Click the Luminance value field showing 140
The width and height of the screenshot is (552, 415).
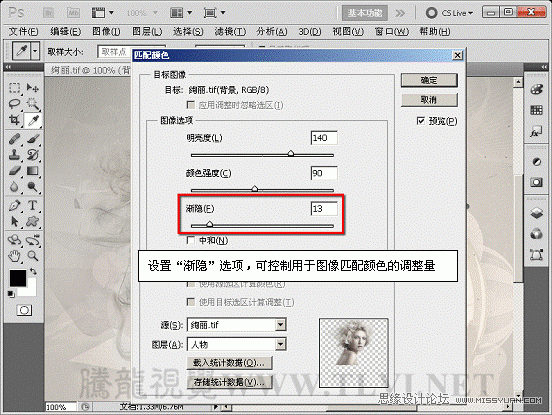click(x=324, y=138)
